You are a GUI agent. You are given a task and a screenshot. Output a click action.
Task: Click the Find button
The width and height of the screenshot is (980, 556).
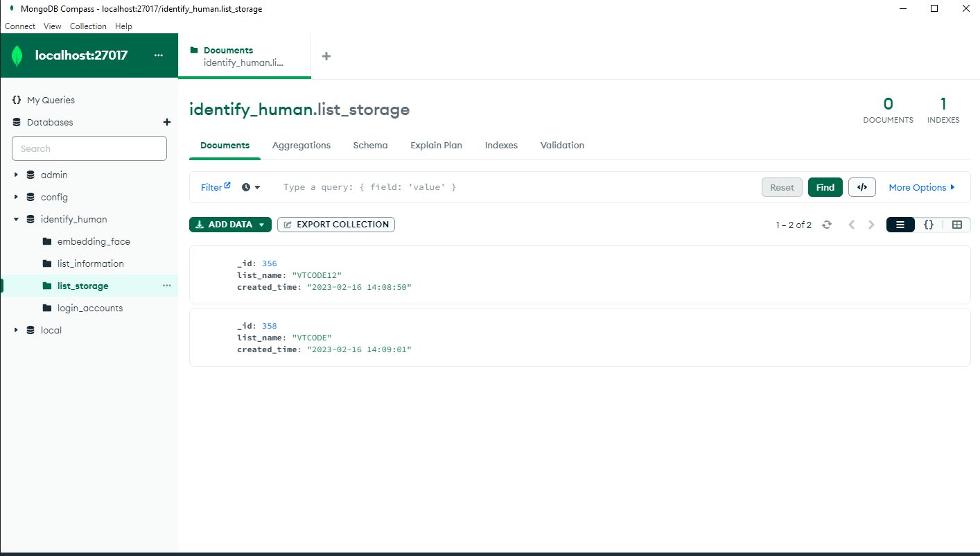[825, 186]
